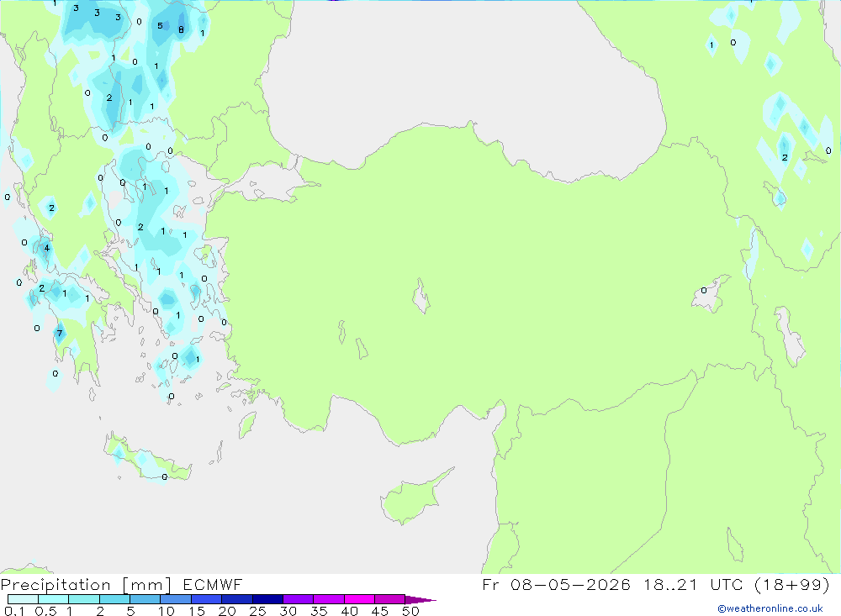Click the '7' precipitation value on map
Screen dimensions: 841x616
[60, 333]
